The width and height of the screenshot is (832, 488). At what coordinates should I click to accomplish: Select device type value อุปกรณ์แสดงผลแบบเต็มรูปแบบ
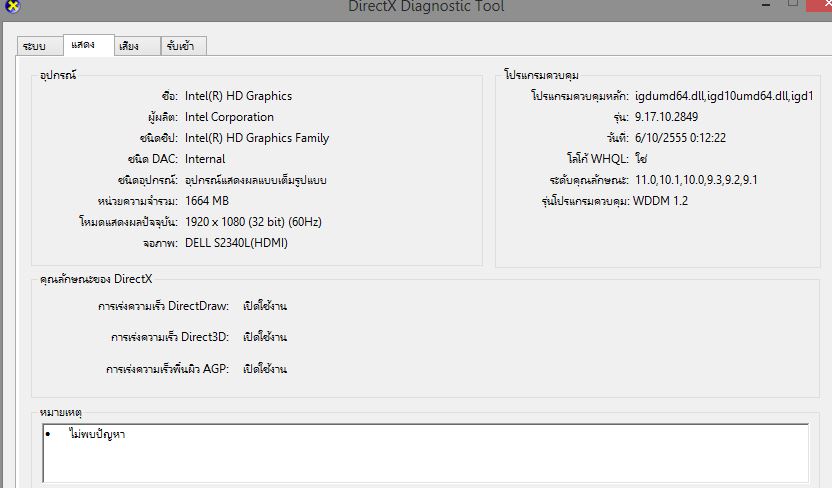tap(256, 180)
